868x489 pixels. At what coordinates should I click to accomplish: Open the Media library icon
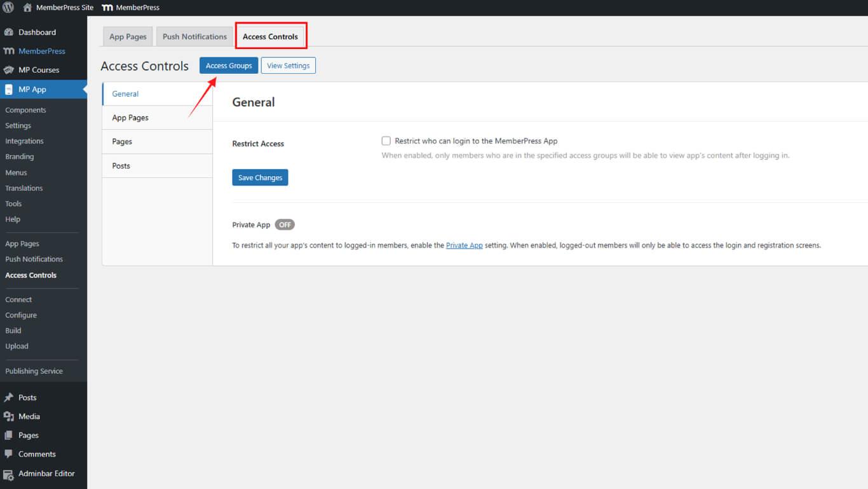(x=9, y=417)
